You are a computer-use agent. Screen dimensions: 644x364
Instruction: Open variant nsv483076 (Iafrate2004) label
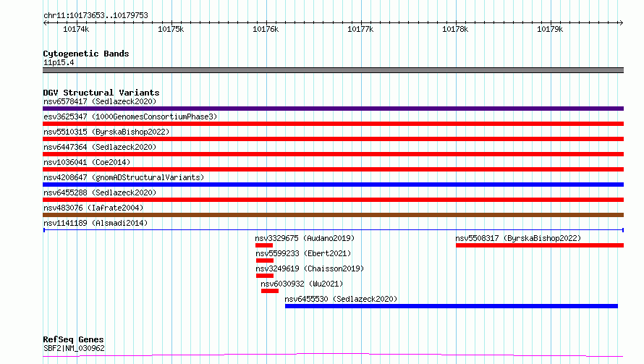click(93, 208)
